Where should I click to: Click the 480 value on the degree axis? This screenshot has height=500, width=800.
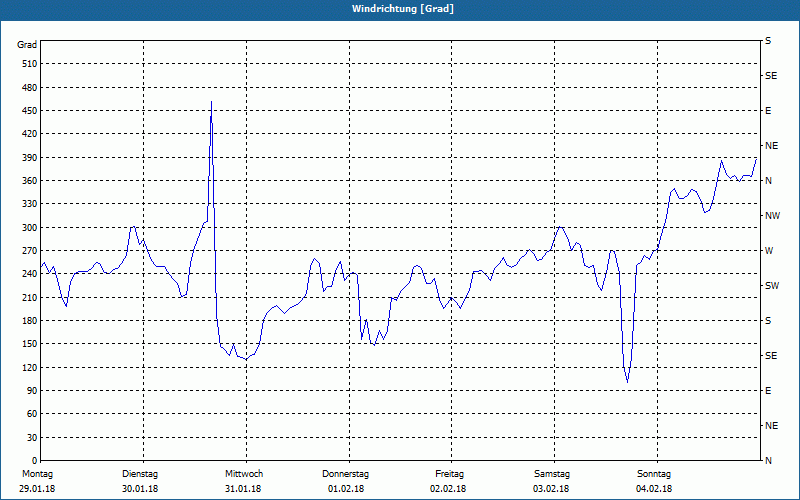point(30,87)
